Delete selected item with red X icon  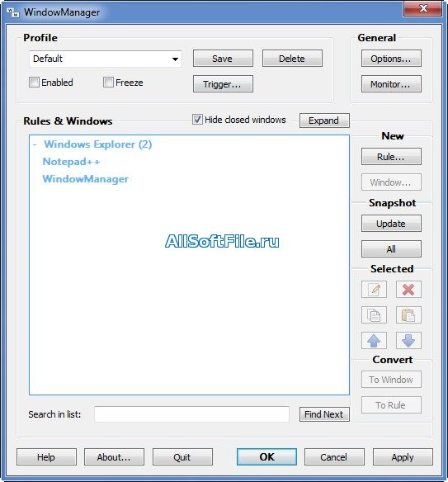coord(408,289)
